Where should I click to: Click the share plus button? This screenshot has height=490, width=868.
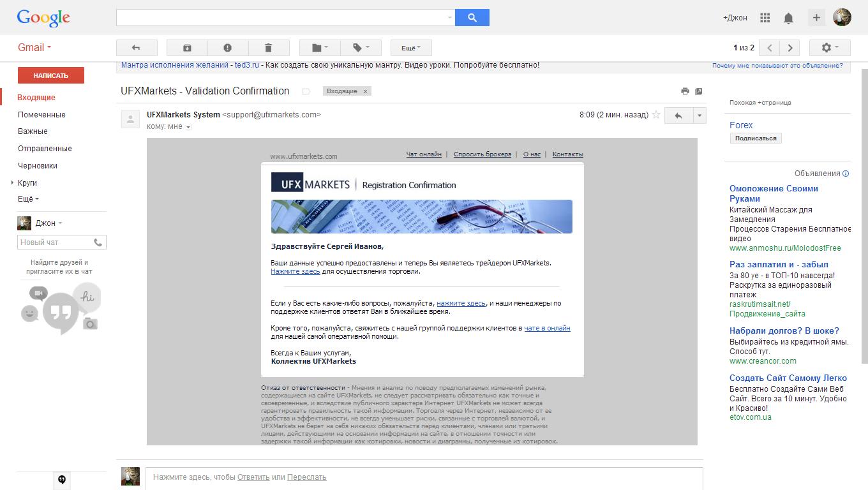816,18
